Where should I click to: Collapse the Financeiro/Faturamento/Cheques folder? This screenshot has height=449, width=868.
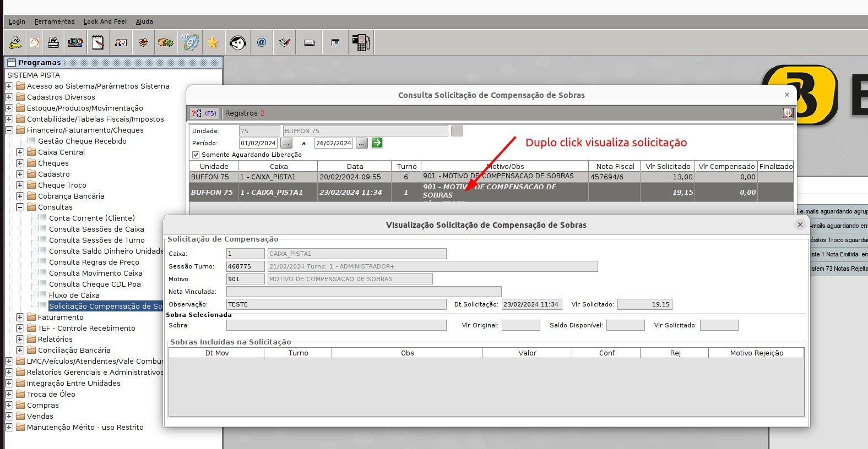[9, 130]
